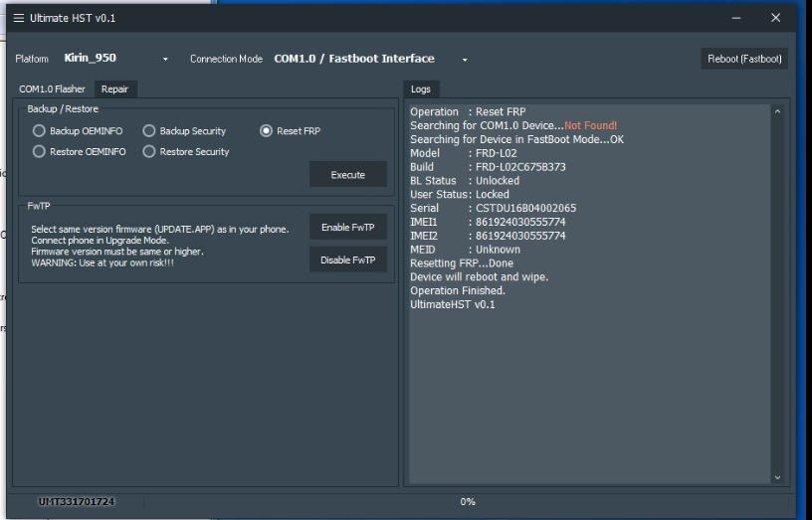Screen dimensions: 812x520
Task: Click 'Model : FRD-L02' log line
Action: [x=464, y=153]
